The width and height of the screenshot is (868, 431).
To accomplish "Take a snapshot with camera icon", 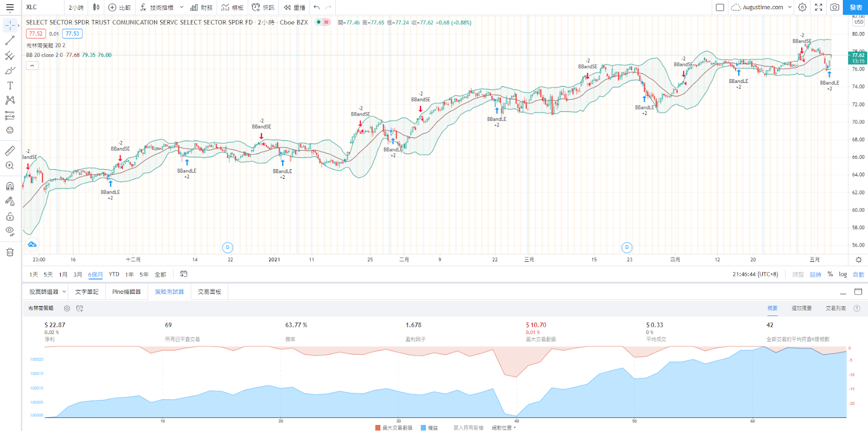I will 834,7.
